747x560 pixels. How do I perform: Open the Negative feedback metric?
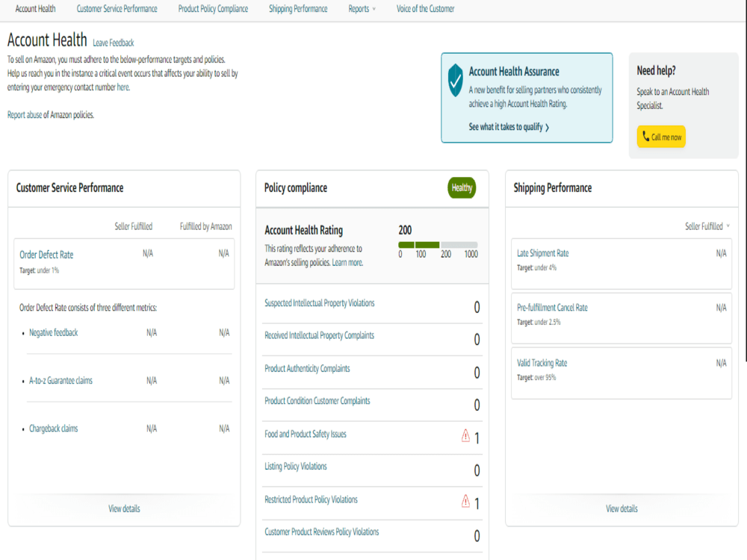53,332
